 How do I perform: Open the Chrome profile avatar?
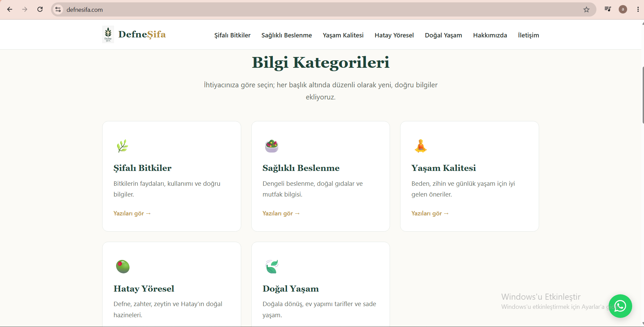pos(623,9)
